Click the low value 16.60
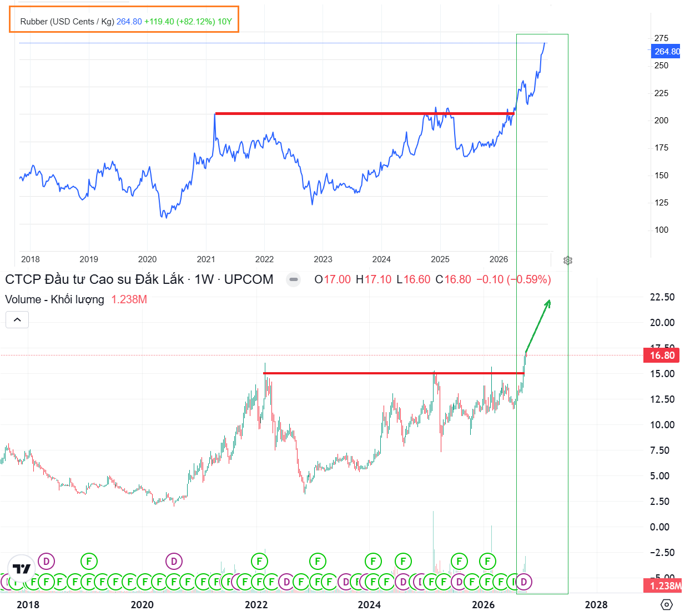 tap(417, 279)
